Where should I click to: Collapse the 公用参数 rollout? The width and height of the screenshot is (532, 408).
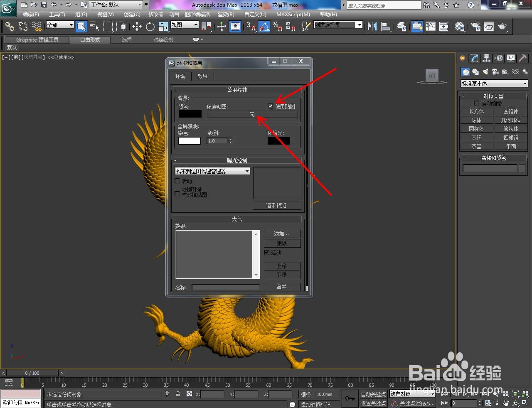tap(237, 90)
